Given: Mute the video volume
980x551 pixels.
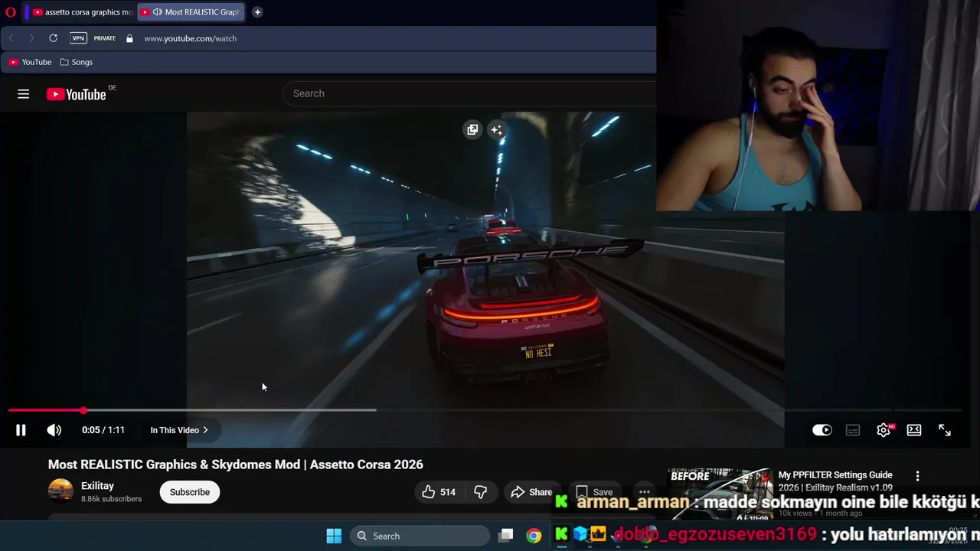Looking at the screenshot, I should pyautogui.click(x=54, y=430).
